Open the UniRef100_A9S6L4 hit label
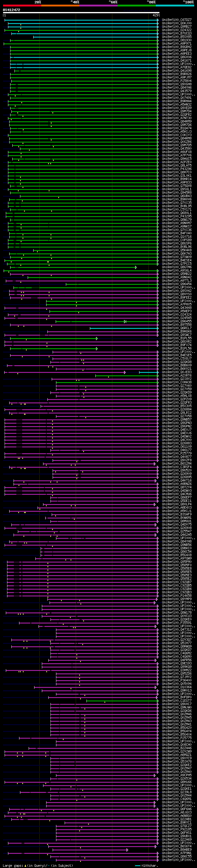The height and width of the screenshot is (868, 197). pyautogui.click(x=177, y=271)
